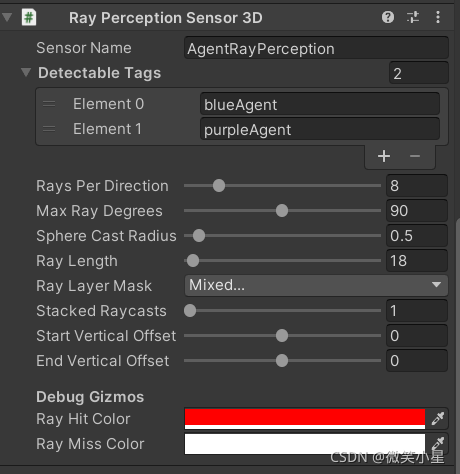Click Element 1 reorder handle
Image resolution: width=460 pixels, height=474 pixels.
click(49, 129)
